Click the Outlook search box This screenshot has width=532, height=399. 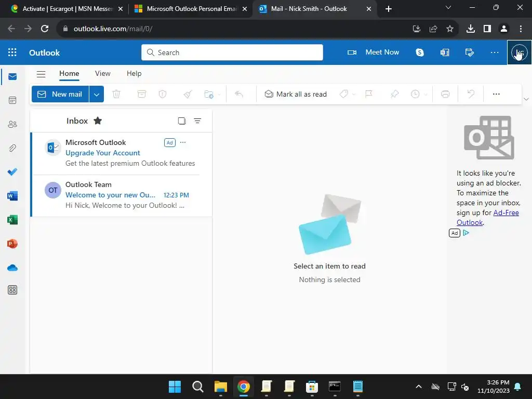pyautogui.click(x=232, y=52)
